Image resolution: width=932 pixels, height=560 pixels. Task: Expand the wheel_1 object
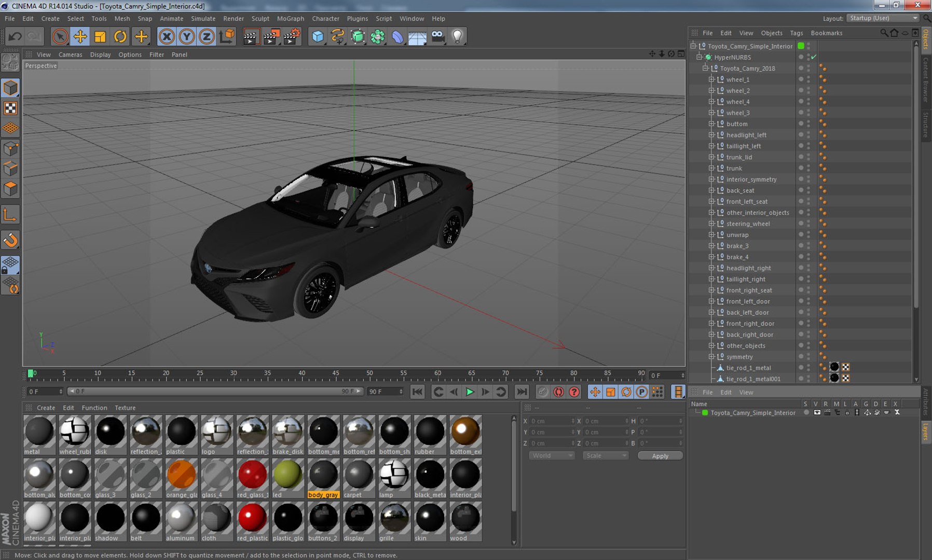point(712,79)
